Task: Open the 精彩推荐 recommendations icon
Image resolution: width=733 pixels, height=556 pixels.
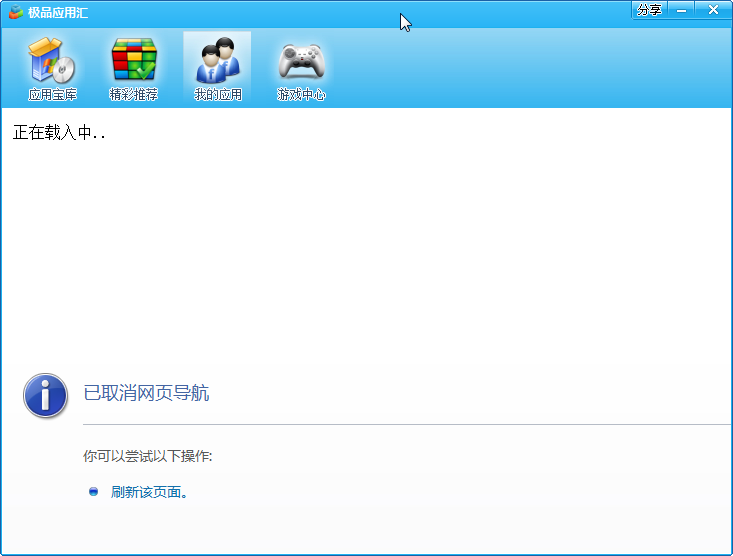Action: coord(134,69)
